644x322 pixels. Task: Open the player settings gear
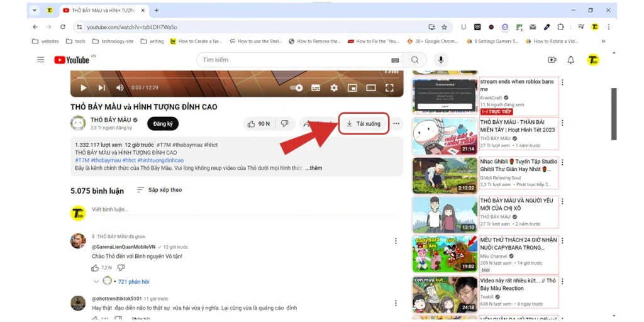[334, 87]
